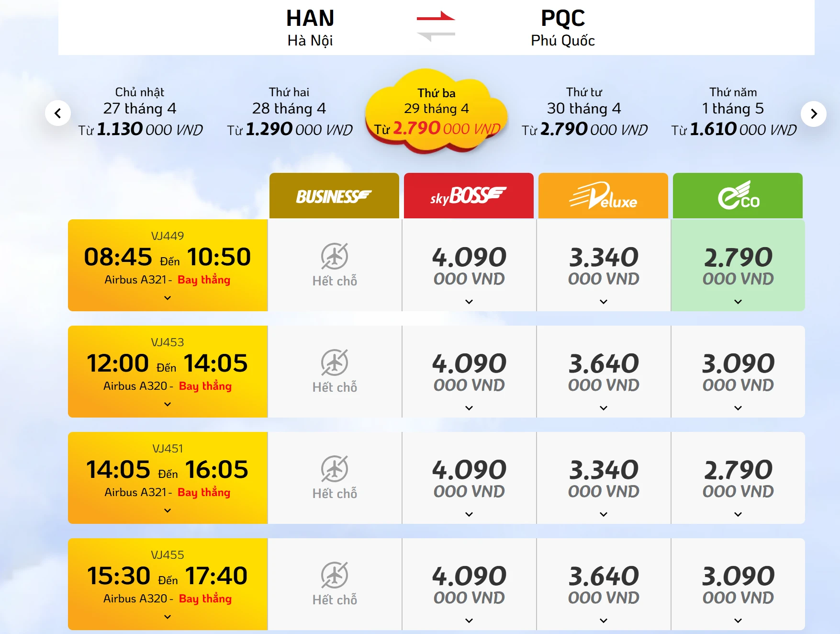840x634 pixels.
Task: Show later dates with the right arrow
Action: coord(813,114)
